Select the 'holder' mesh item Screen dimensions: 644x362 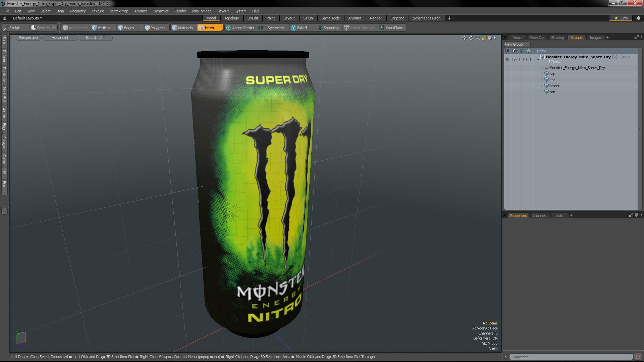(x=554, y=86)
